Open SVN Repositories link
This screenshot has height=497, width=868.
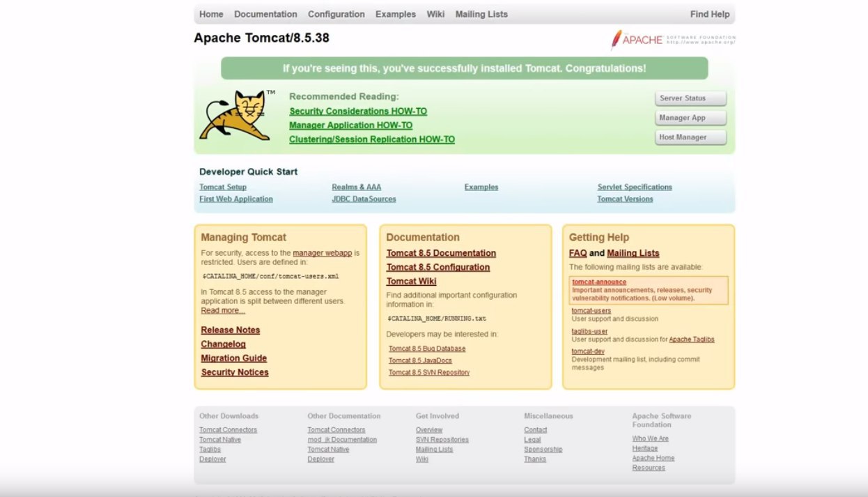click(442, 440)
